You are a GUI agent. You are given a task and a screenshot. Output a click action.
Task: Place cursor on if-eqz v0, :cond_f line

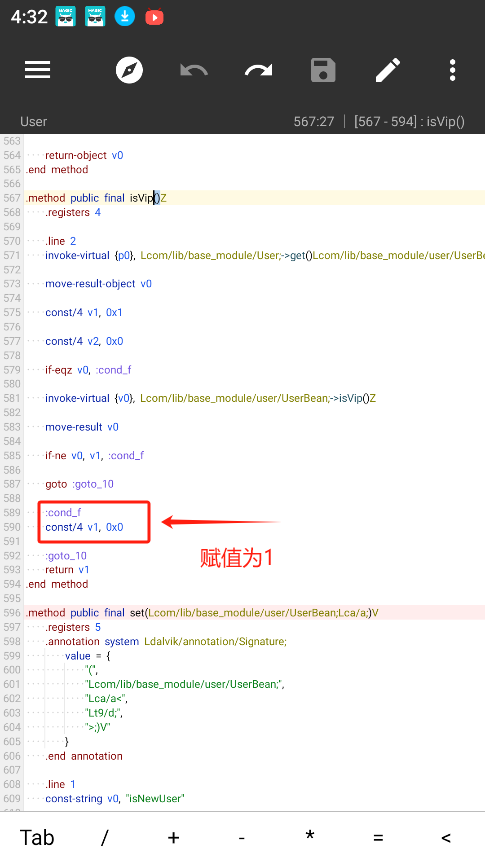(88, 370)
